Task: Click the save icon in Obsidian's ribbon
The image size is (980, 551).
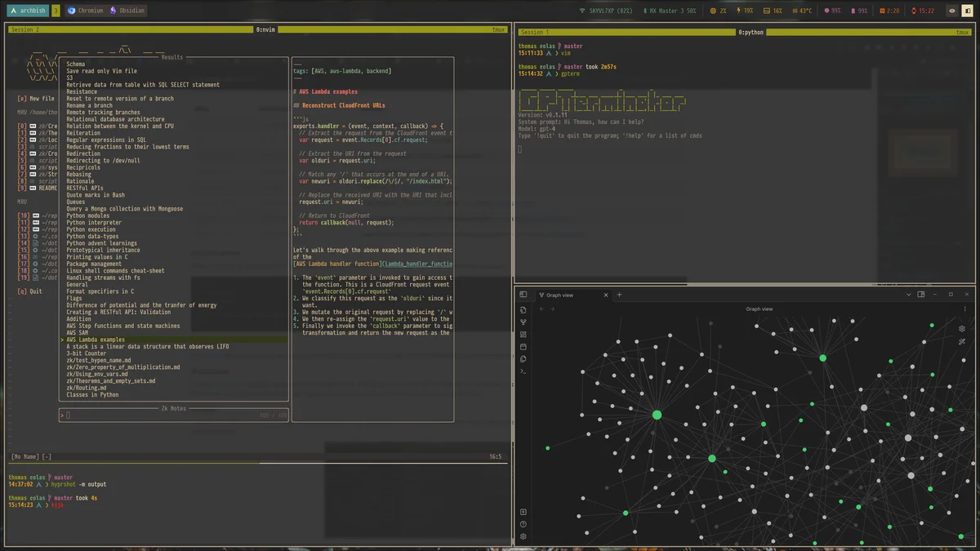Action: [523, 347]
